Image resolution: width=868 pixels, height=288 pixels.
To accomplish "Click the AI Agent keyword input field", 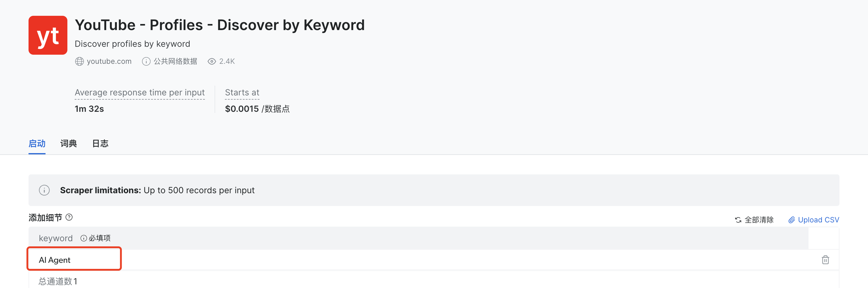I will pos(74,260).
